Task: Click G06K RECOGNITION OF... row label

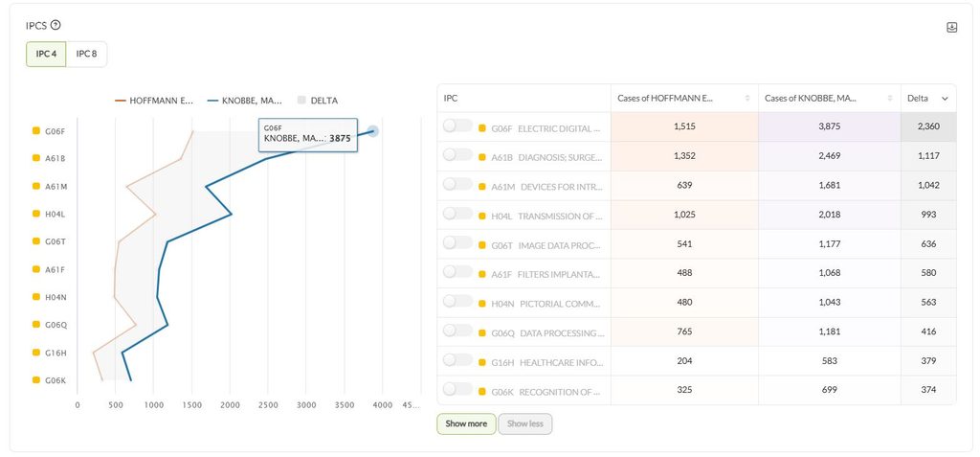Action: click(x=547, y=392)
